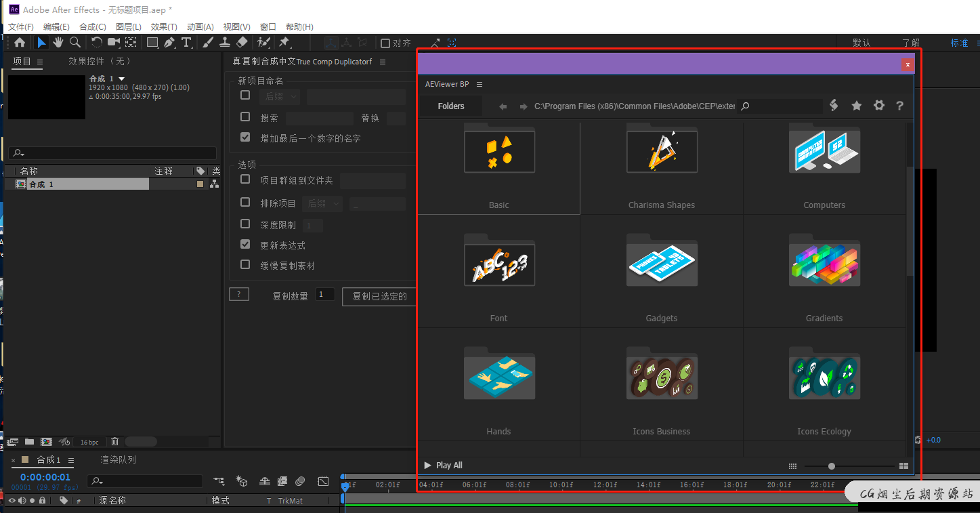The height and width of the screenshot is (513, 980).
Task: Open the composition mini-flowchart icon in timeline
Action: coord(219,481)
